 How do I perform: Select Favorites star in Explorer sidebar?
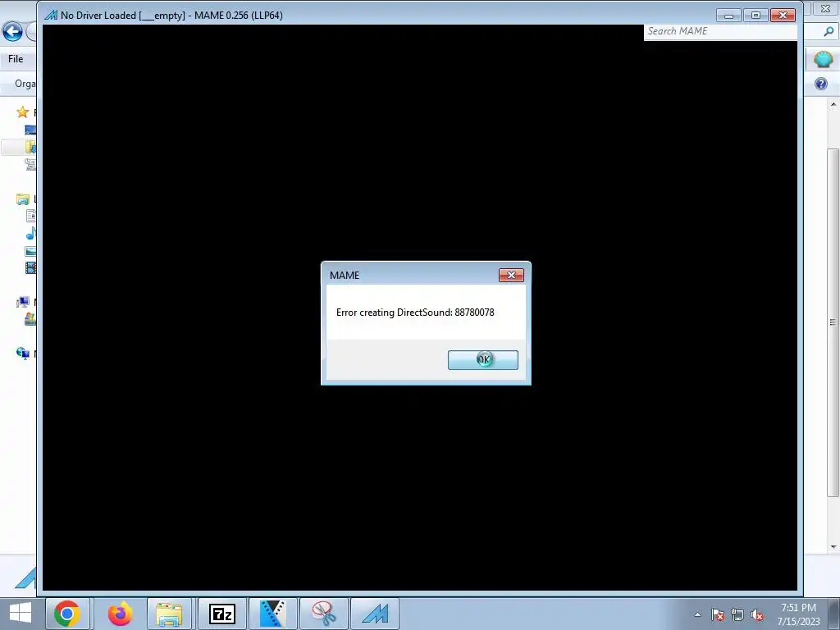click(x=22, y=112)
